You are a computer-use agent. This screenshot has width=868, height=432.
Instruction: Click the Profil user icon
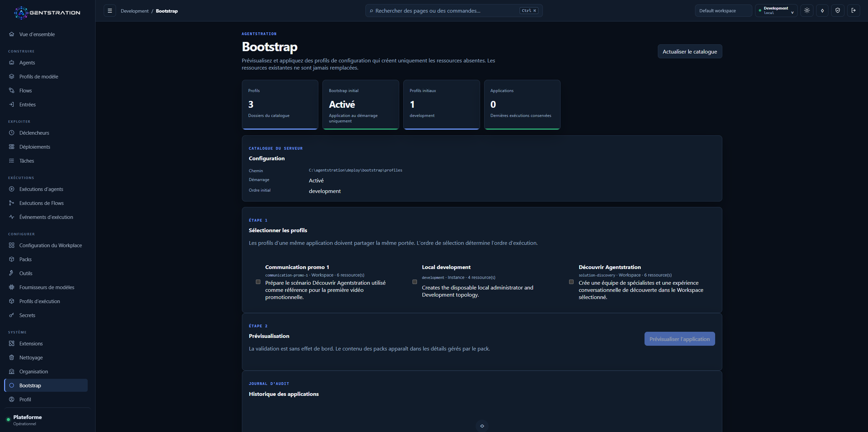pyautogui.click(x=12, y=399)
